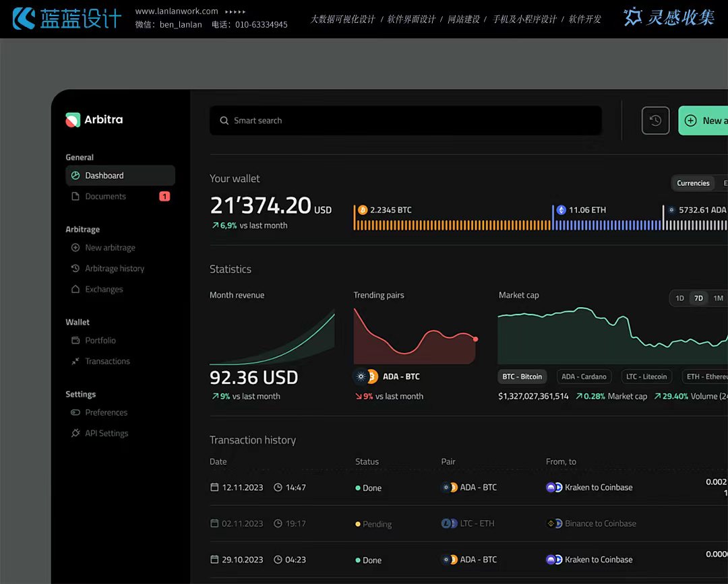Open Documents in the sidebar
The width and height of the screenshot is (728, 584).
pos(105,197)
